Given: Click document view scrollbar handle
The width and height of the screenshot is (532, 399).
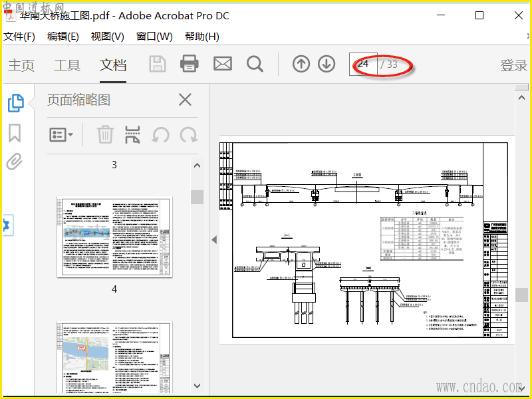Looking at the screenshot, I should pyautogui.click(x=521, y=295).
